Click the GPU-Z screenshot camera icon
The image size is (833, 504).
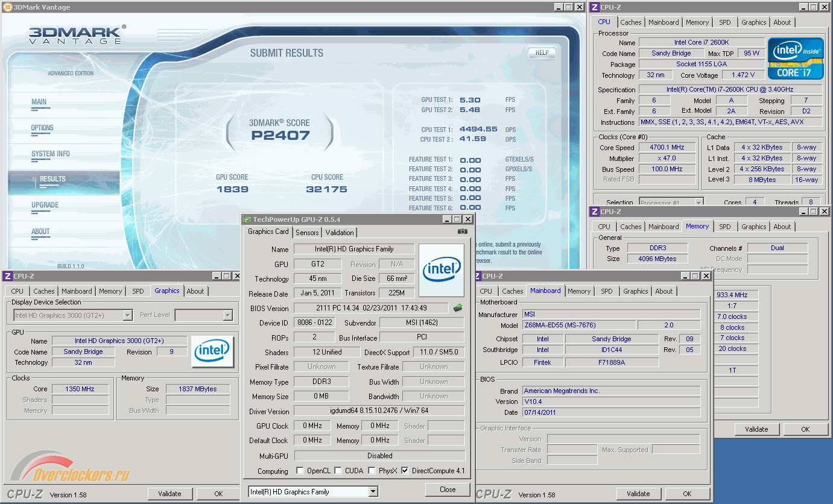coord(462,232)
